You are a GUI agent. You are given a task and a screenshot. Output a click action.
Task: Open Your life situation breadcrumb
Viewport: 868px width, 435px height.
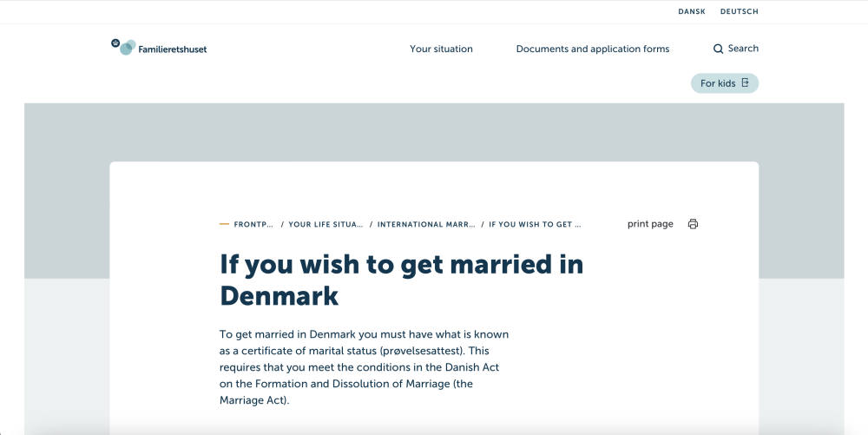[x=325, y=224]
